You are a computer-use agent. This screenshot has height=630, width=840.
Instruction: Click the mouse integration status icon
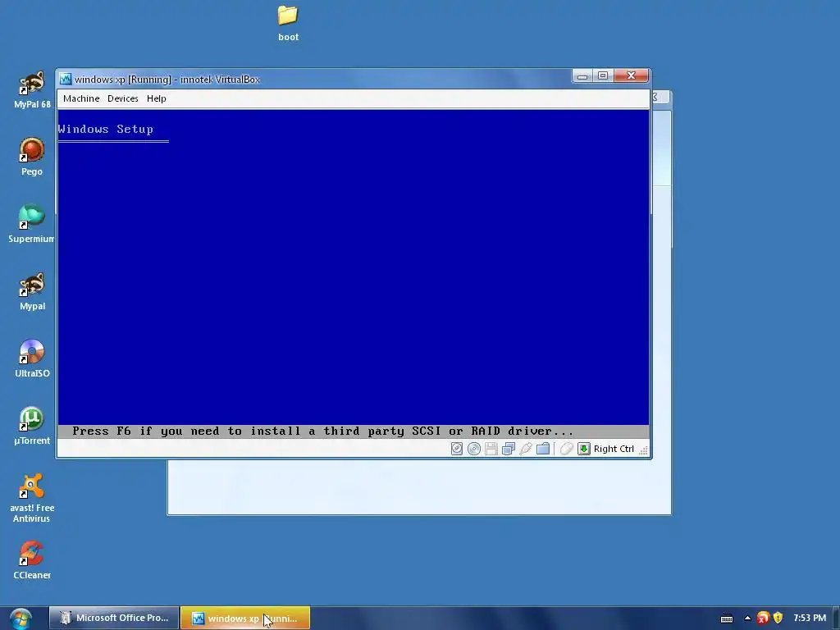click(x=566, y=449)
